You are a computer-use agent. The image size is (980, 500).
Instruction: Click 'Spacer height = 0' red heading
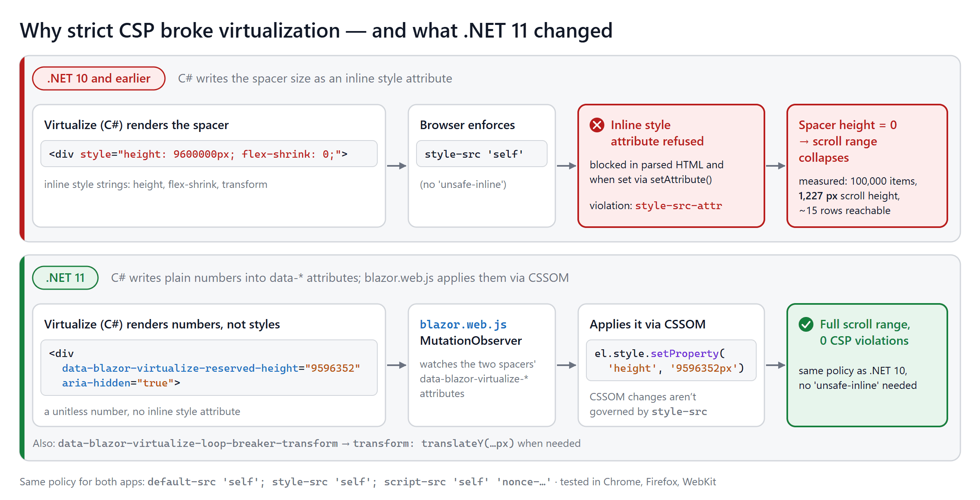tap(848, 125)
